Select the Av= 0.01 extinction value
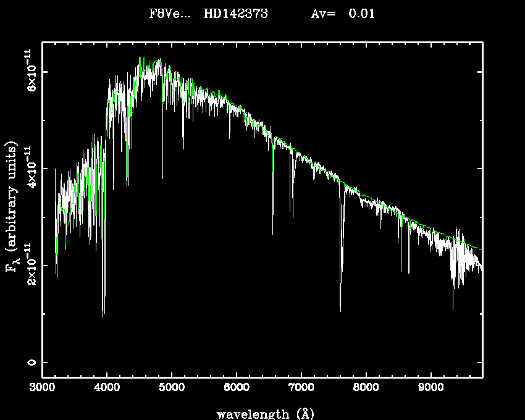525x420 pixels. pyautogui.click(x=342, y=14)
